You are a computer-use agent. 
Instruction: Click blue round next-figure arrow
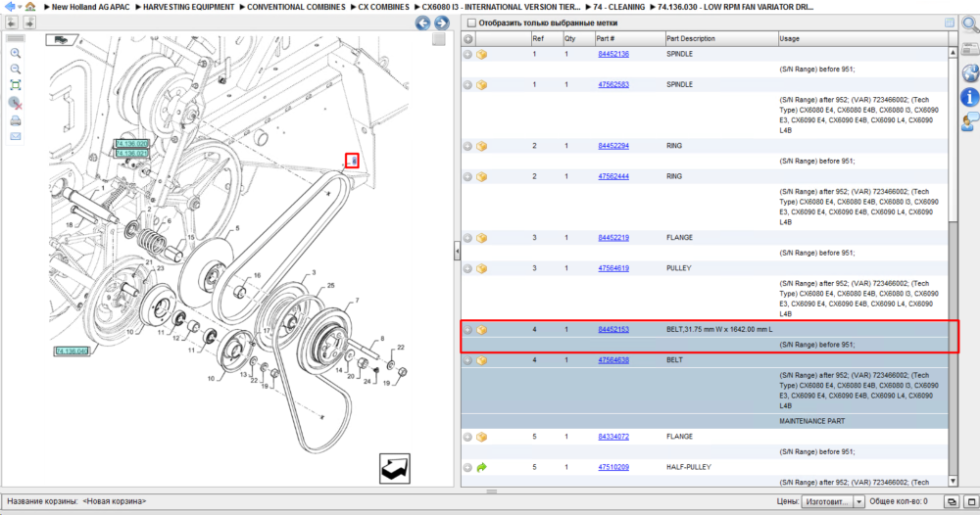pyautogui.click(x=442, y=23)
